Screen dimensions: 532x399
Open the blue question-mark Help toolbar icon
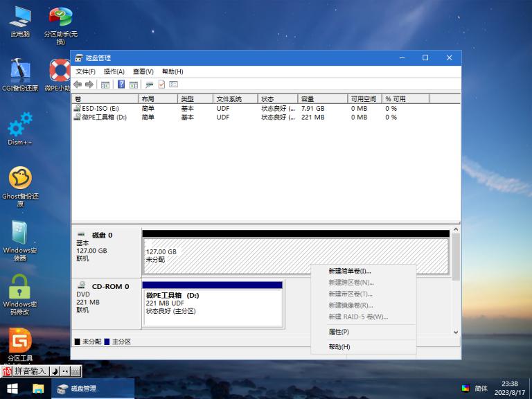pos(121,85)
